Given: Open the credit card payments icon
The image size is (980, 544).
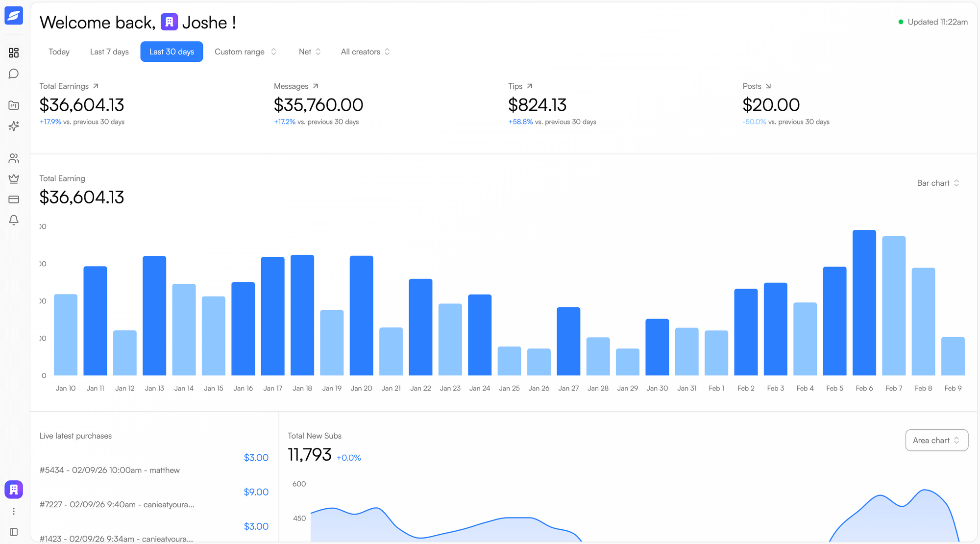Looking at the screenshot, I should coord(14,199).
